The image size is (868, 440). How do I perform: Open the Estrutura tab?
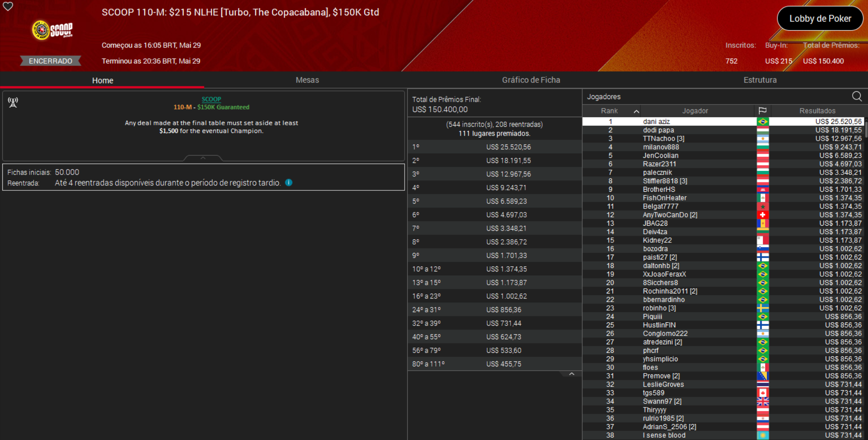(x=760, y=80)
